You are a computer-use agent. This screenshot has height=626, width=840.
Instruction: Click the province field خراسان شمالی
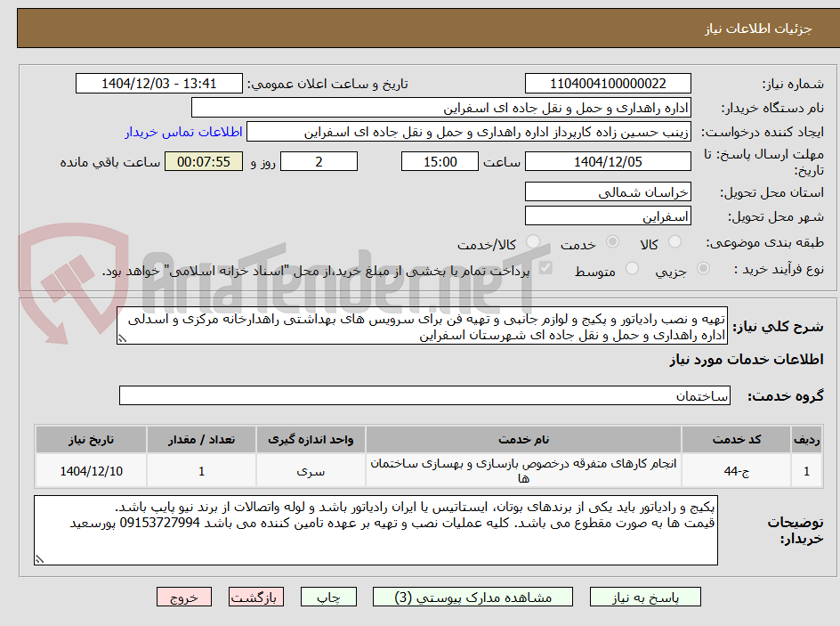[x=608, y=191]
